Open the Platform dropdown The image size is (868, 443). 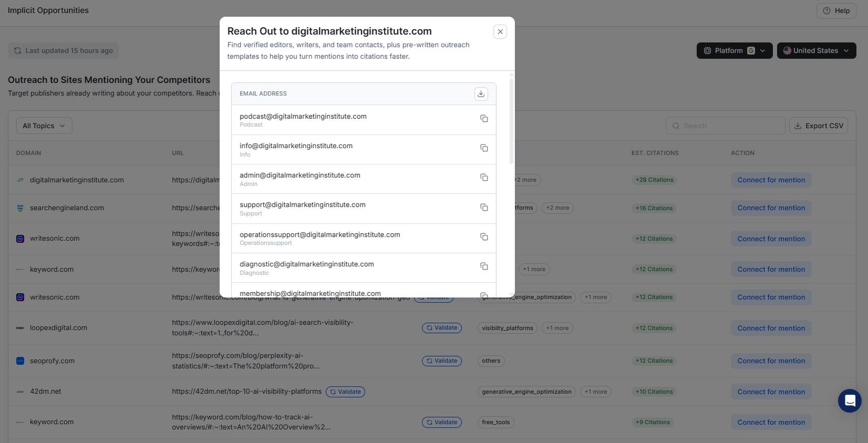pos(734,50)
